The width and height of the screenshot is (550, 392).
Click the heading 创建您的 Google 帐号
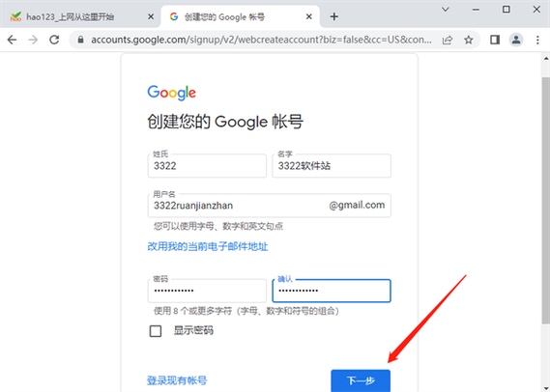click(225, 122)
